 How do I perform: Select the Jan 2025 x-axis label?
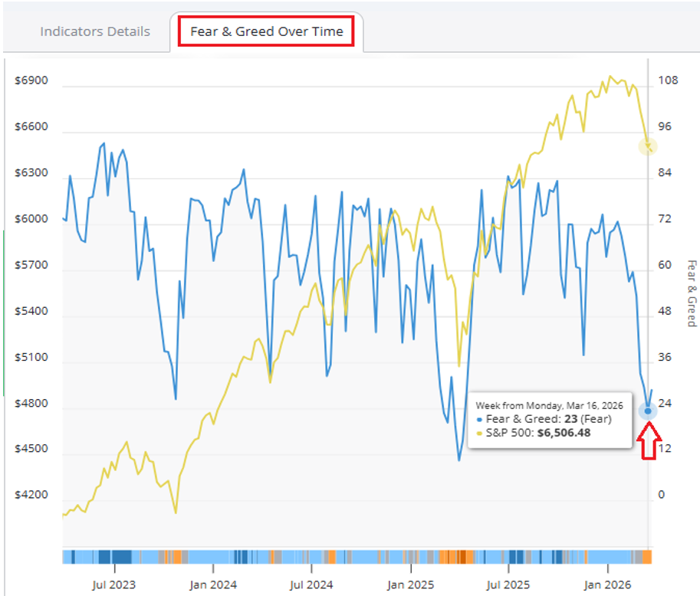pyautogui.click(x=410, y=585)
